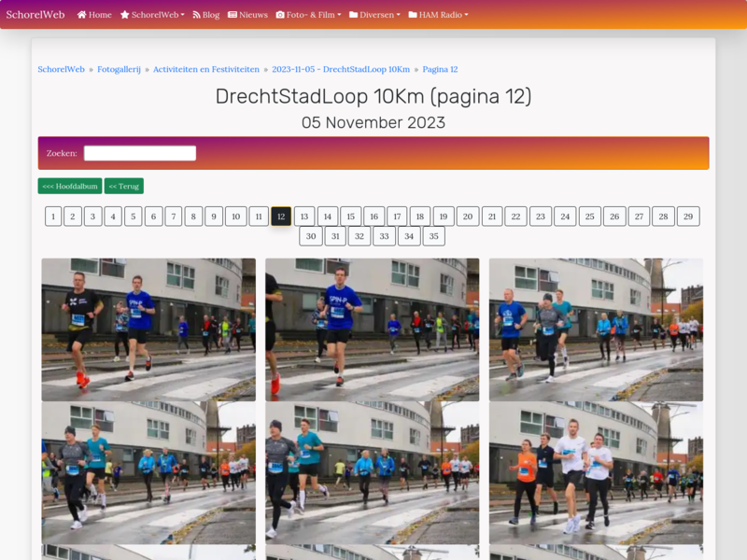
Task: Click the folder icon beside HAM Radio
Action: click(413, 15)
